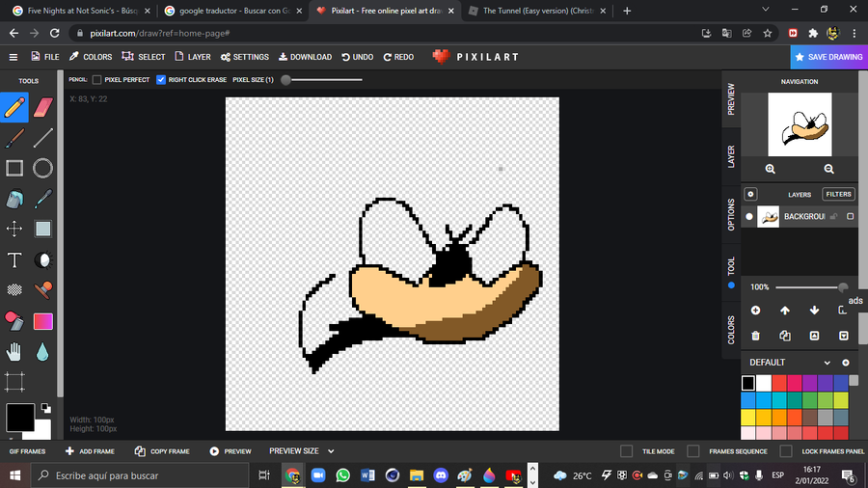The image size is (868, 488).
Task: Open the layer Filters button
Action: click(x=838, y=194)
